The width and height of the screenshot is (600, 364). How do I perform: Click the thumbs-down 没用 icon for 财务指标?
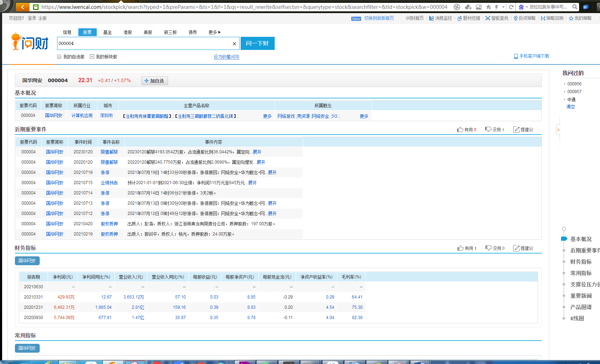pyautogui.click(x=489, y=248)
